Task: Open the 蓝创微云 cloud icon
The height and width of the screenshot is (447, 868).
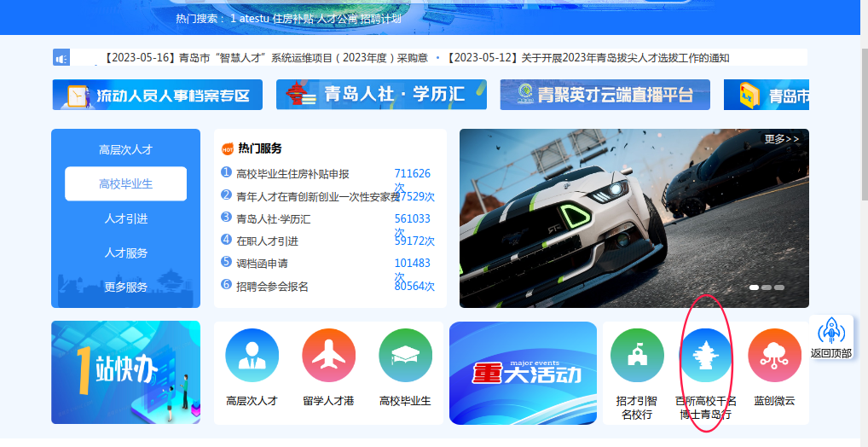Action: [774, 355]
